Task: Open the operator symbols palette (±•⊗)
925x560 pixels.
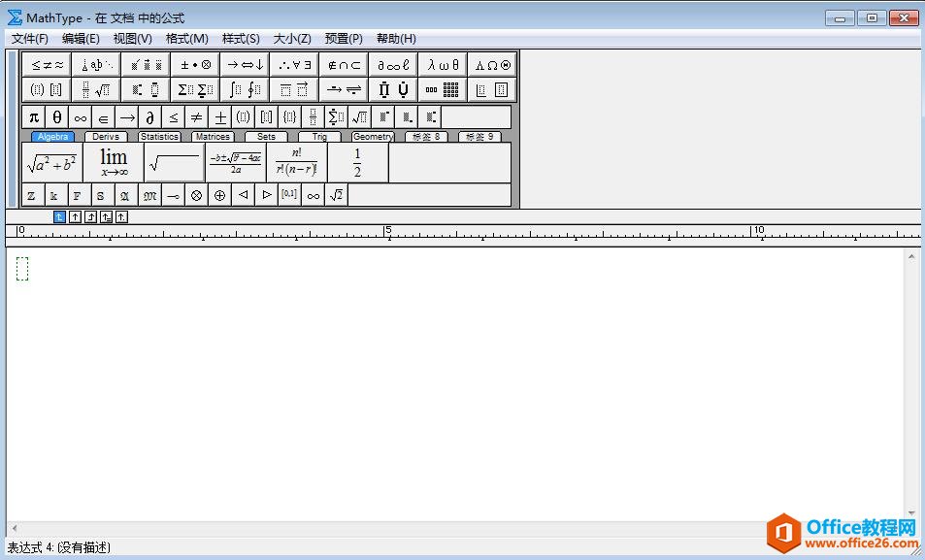Action: click(x=195, y=64)
